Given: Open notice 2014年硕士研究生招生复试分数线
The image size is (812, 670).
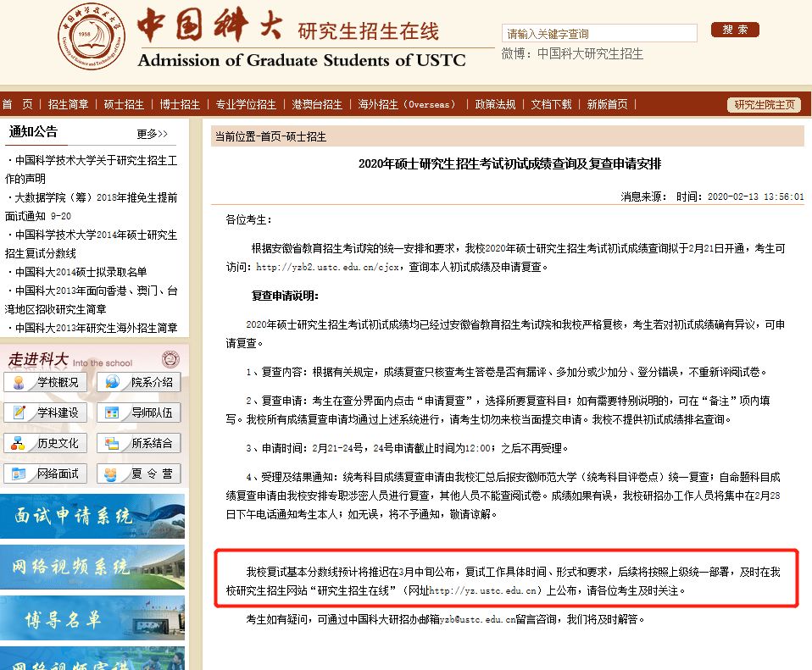Looking at the screenshot, I should pos(92,244).
